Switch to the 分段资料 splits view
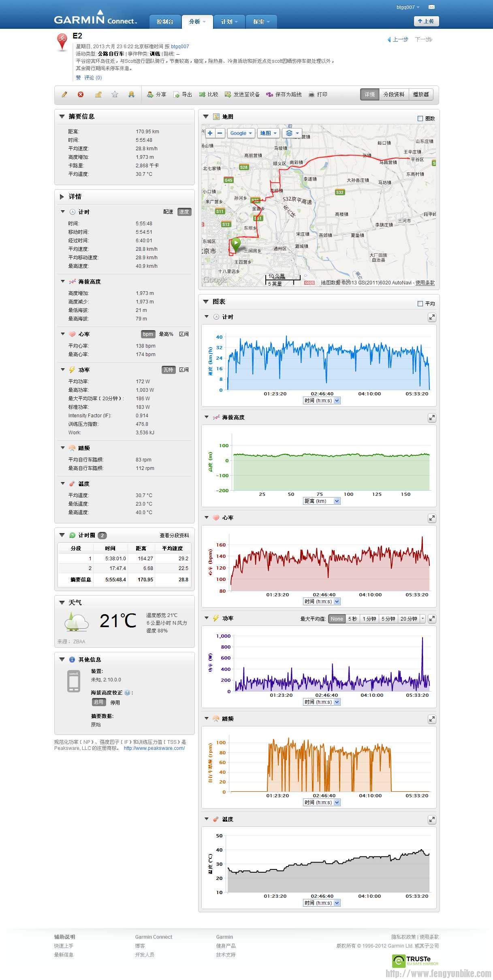This screenshot has width=493, height=980. pos(394,94)
